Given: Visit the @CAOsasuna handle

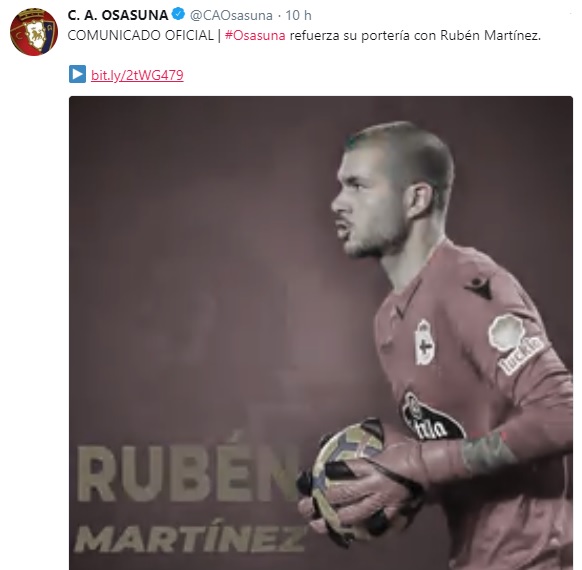Looking at the screenshot, I should tap(231, 15).
